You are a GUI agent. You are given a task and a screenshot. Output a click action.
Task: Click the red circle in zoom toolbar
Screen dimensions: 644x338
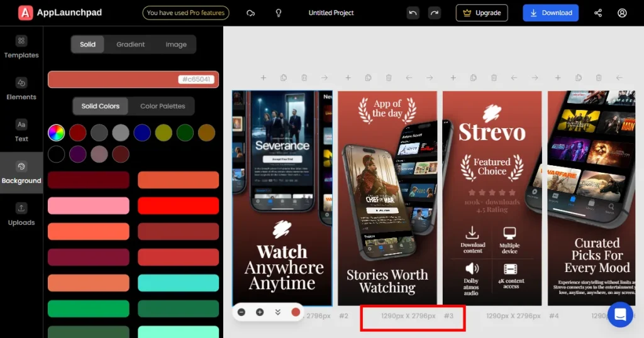click(x=296, y=312)
